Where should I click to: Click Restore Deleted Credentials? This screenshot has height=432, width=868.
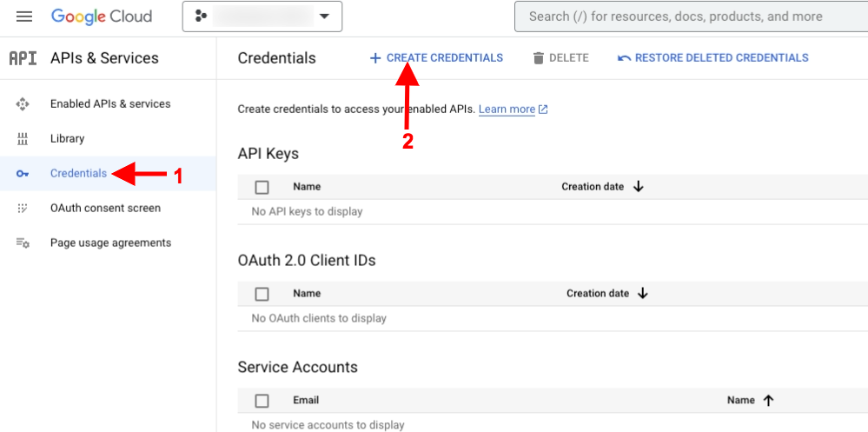(712, 58)
